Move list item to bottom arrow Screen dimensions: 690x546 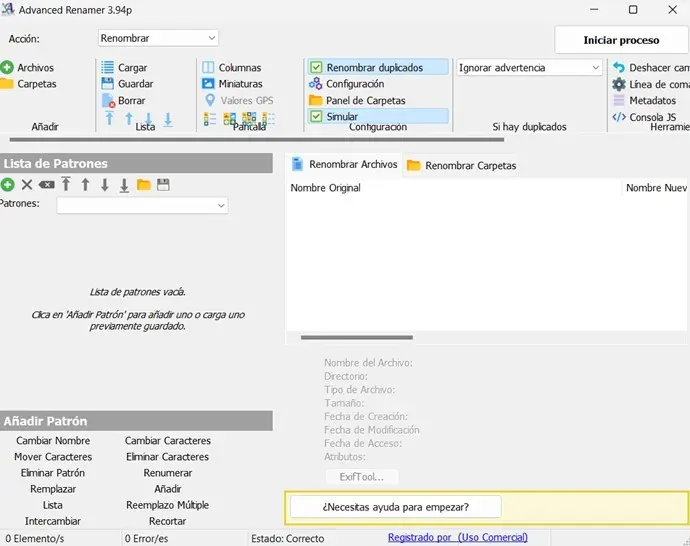(x=168, y=119)
